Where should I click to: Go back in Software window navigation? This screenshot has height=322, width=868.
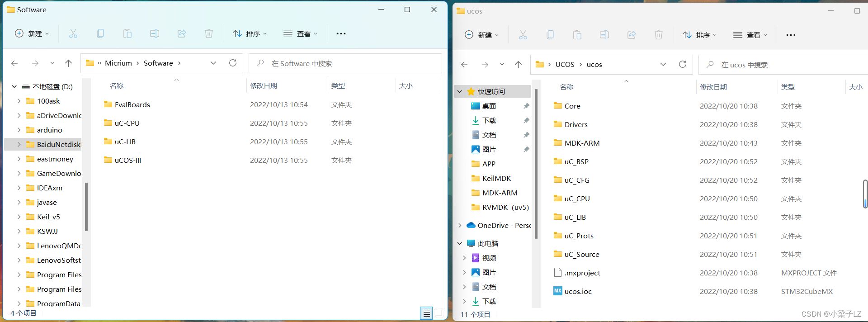14,63
